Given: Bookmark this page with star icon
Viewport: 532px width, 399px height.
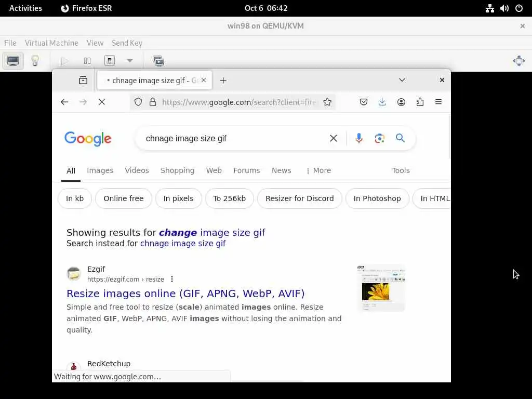Looking at the screenshot, I should click(327, 102).
